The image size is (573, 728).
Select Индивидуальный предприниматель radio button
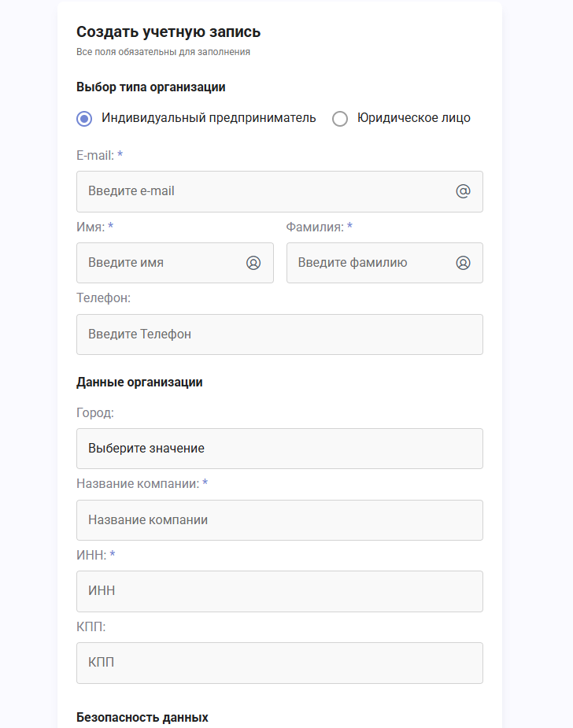[x=84, y=118]
